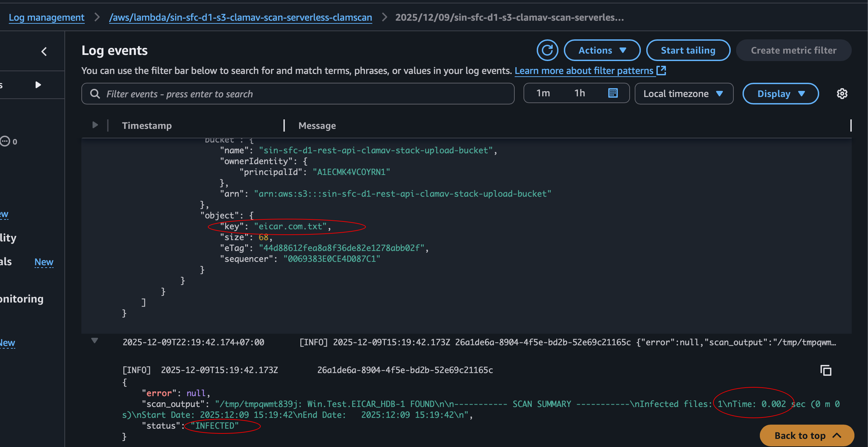Screen dimensions: 868x447
Task: Select the 1h time range
Action: 580,93
